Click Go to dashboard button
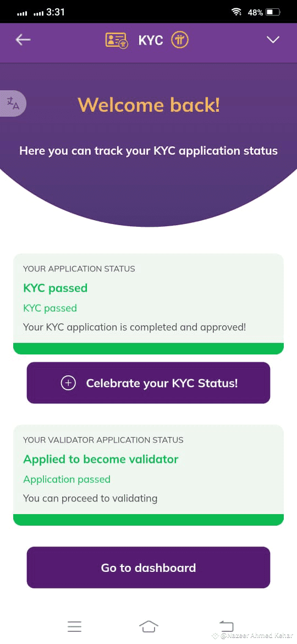The height and width of the screenshot is (644, 297). 148,567
